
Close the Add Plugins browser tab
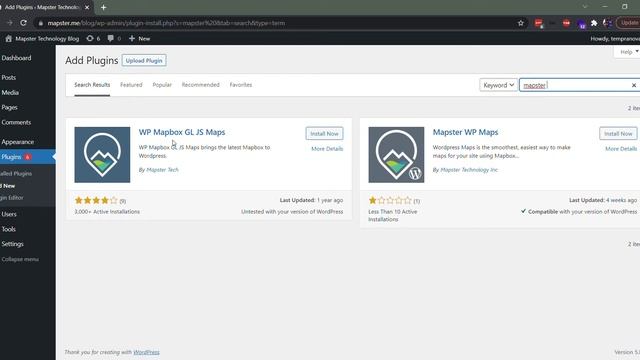87,7
